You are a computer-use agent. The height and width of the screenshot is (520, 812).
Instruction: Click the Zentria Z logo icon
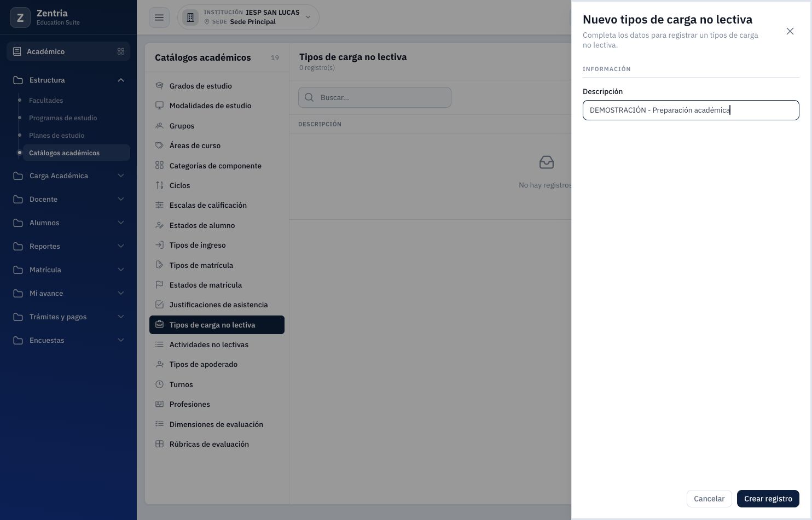pyautogui.click(x=20, y=17)
